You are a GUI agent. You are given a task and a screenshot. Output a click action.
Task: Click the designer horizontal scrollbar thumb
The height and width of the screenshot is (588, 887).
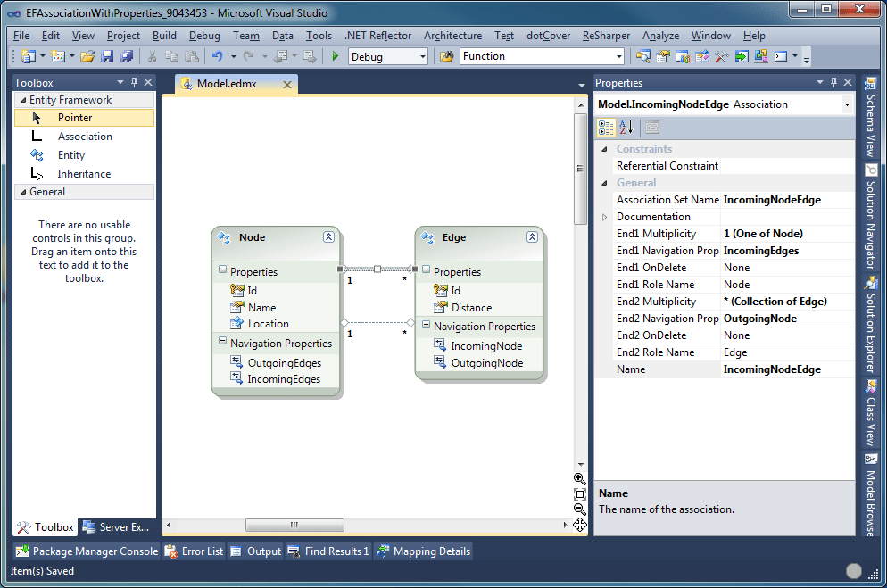click(x=294, y=526)
